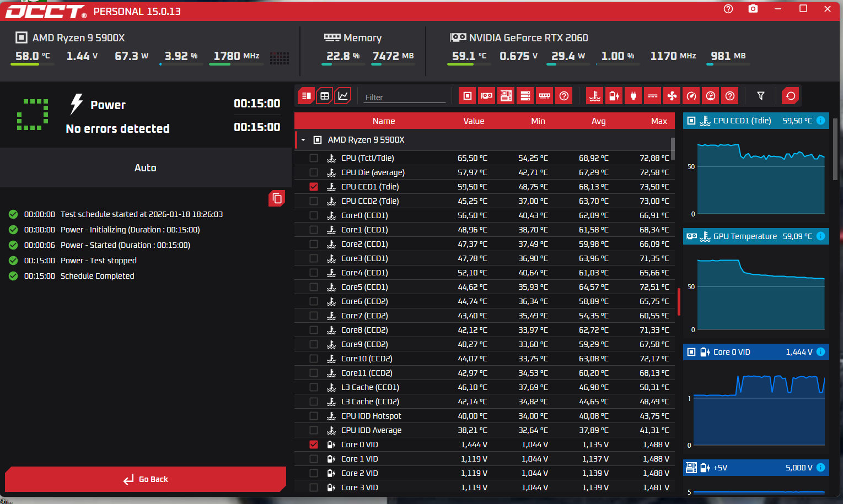Check the Core0 (CCD1) checkbox

(314, 215)
